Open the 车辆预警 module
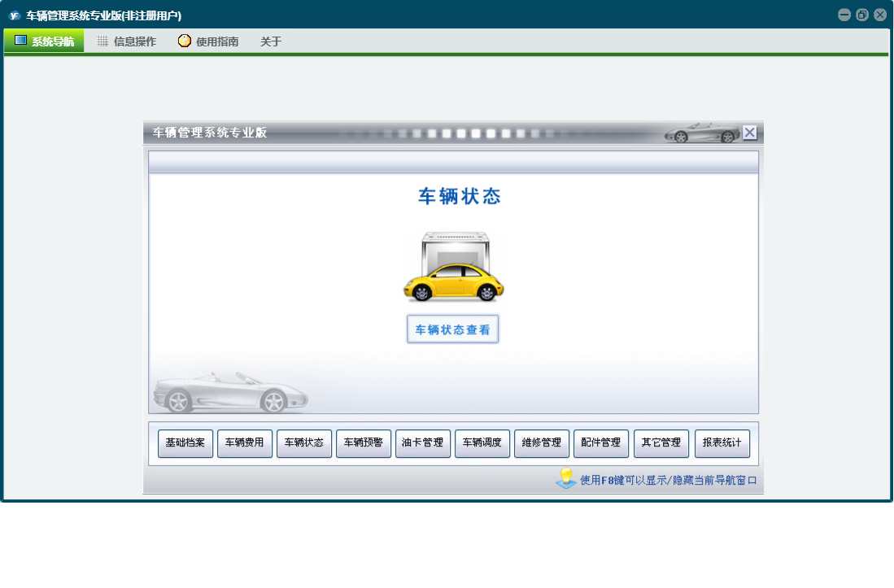Image resolution: width=894 pixels, height=588 pixels. 364,443
